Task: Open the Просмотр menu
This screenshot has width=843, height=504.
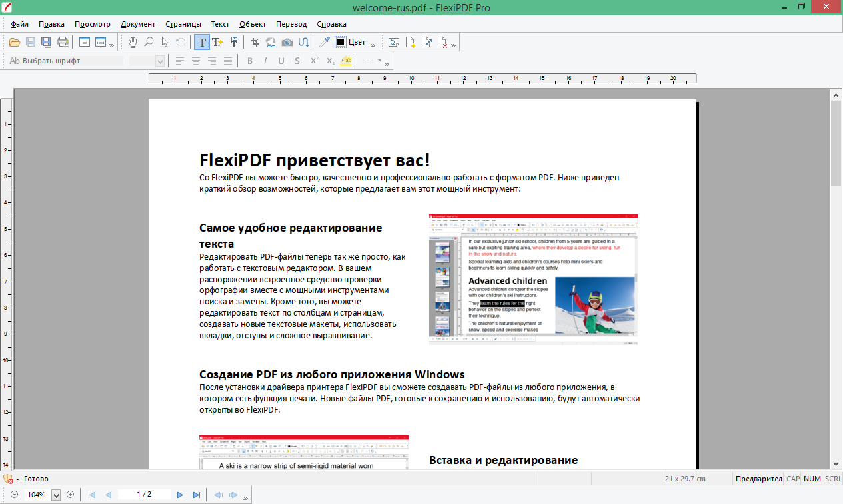Action: 93,24
